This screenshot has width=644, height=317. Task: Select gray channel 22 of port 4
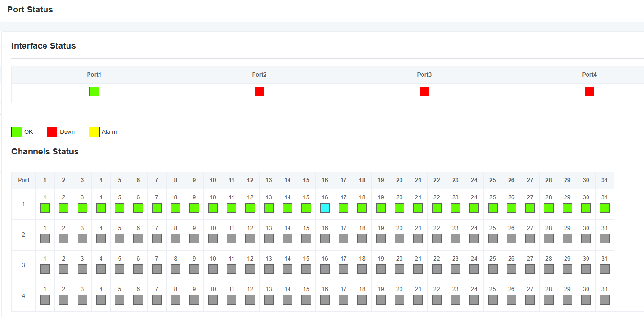[437, 300]
